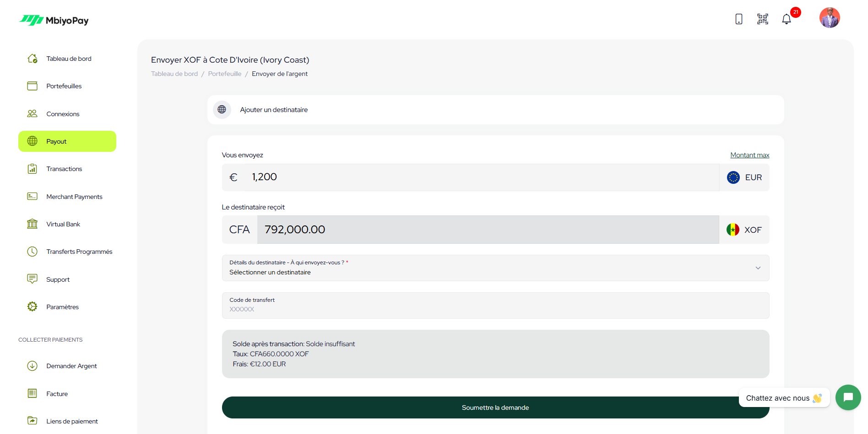868x434 pixels.
Task: Open notifications bell with 21 badge
Action: (787, 19)
